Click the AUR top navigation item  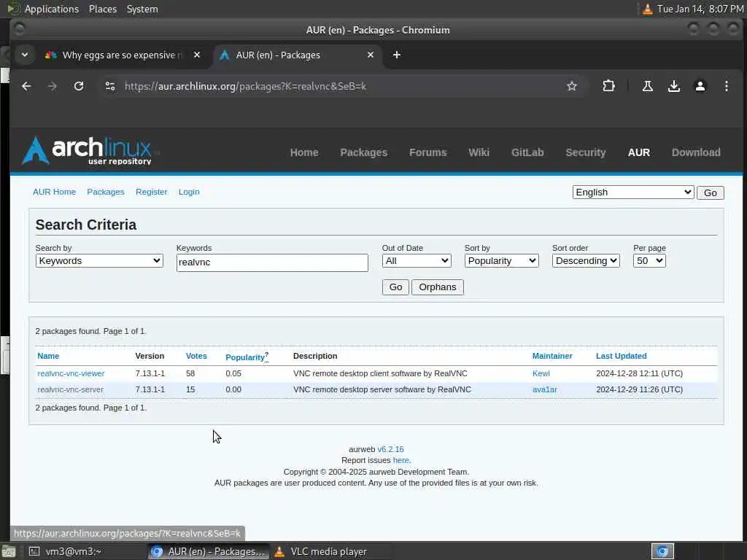coord(638,152)
